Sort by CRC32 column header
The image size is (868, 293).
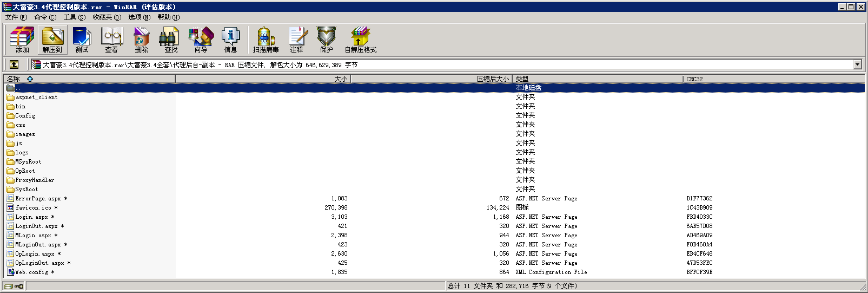(694, 79)
